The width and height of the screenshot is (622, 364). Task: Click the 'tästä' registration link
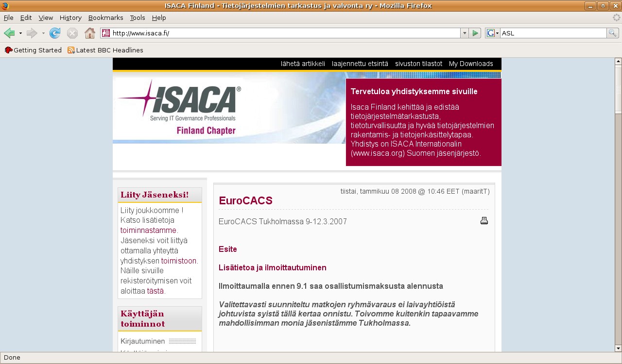pyautogui.click(x=155, y=291)
